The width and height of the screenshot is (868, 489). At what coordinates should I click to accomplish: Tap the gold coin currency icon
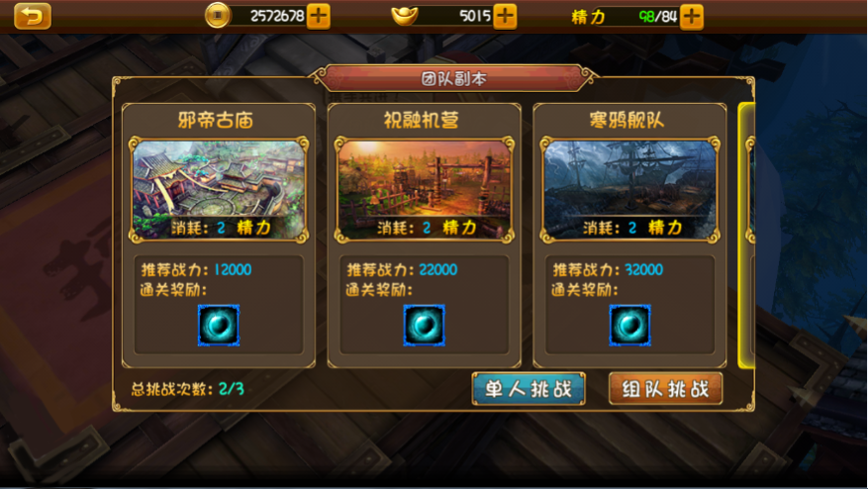click(x=217, y=16)
